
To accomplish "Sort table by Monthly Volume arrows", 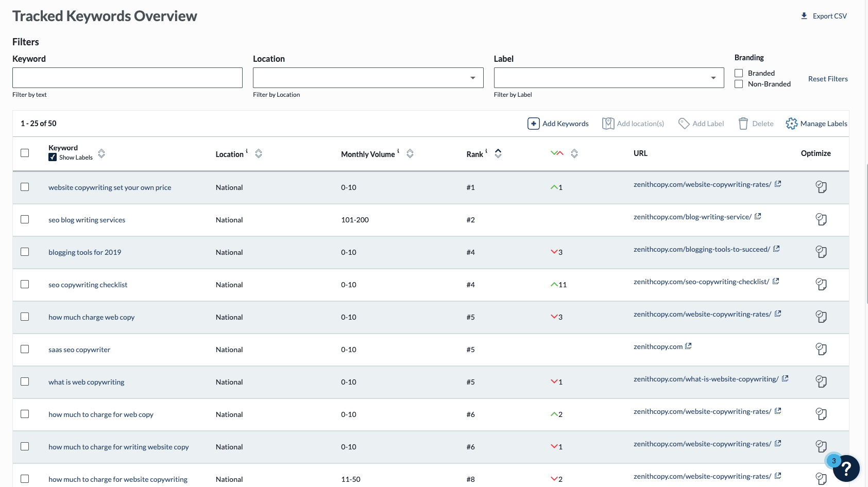I will click(x=410, y=153).
